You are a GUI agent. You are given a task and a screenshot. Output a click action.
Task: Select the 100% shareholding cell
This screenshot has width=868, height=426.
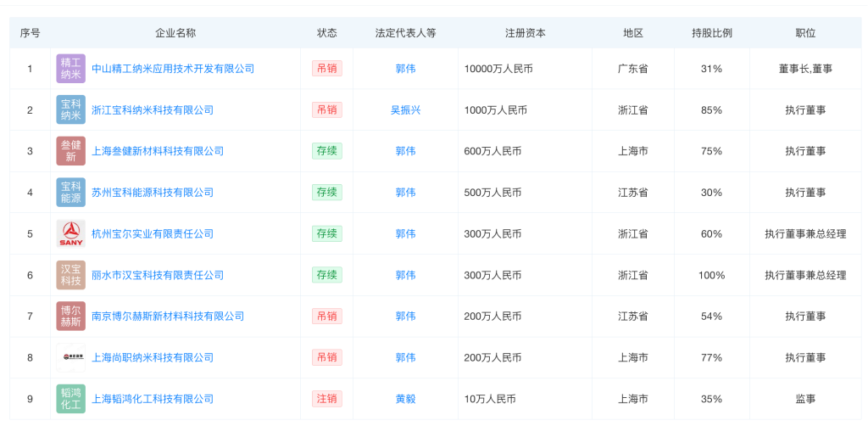(712, 275)
